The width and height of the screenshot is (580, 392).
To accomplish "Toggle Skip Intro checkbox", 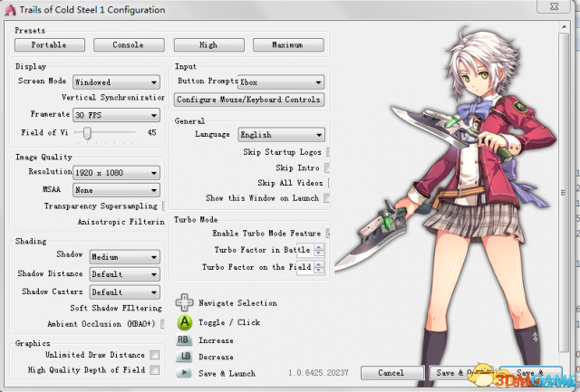I will pyautogui.click(x=327, y=168).
